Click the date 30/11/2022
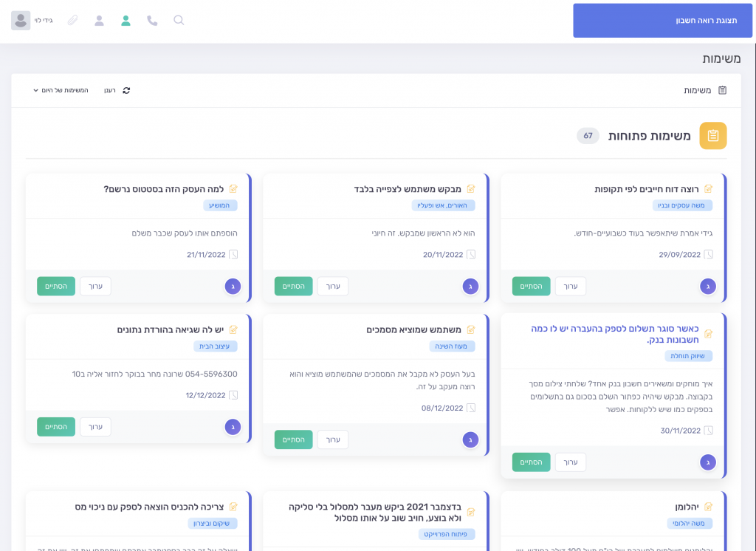 680,431
